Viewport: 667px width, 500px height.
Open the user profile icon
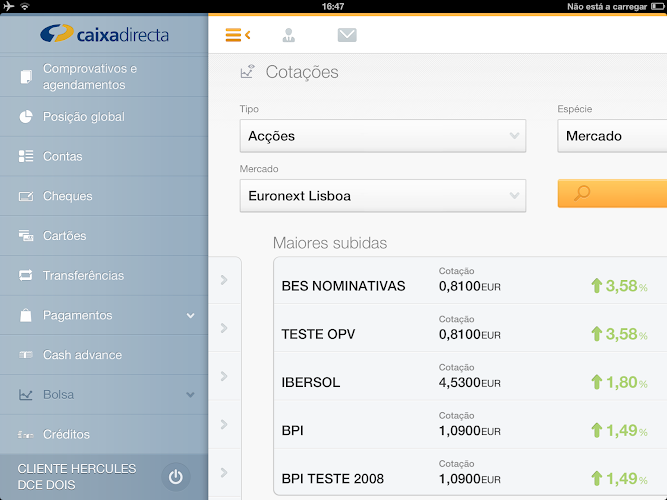(288, 35)
